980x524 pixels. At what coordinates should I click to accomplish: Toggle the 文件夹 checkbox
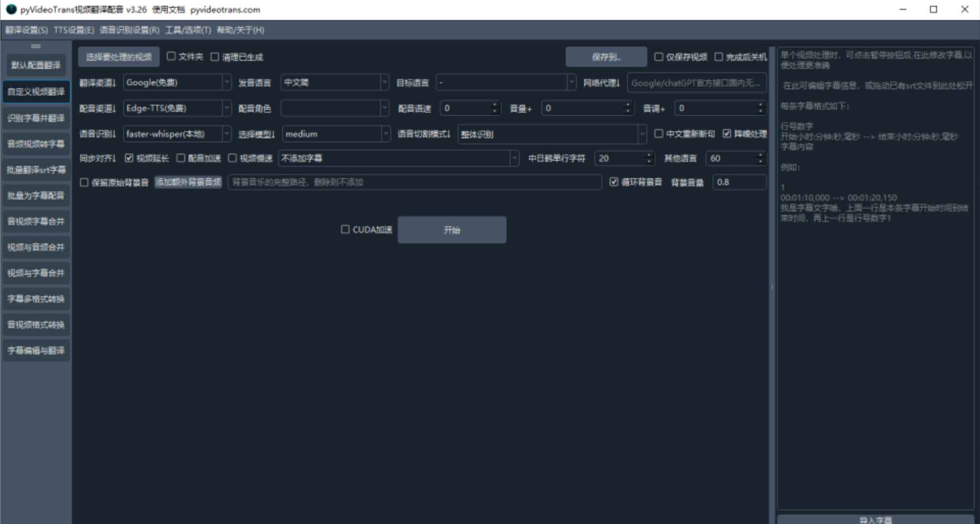pos(171,57)
